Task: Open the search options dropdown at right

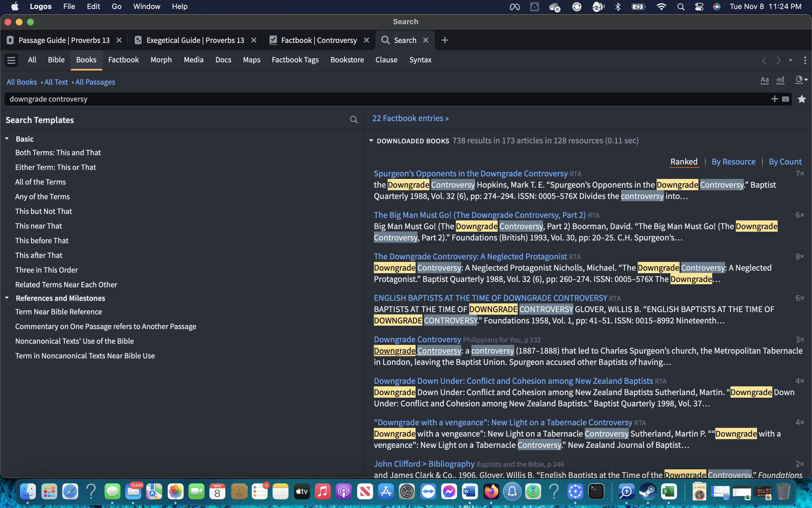Action: click(x=801, y=80)
